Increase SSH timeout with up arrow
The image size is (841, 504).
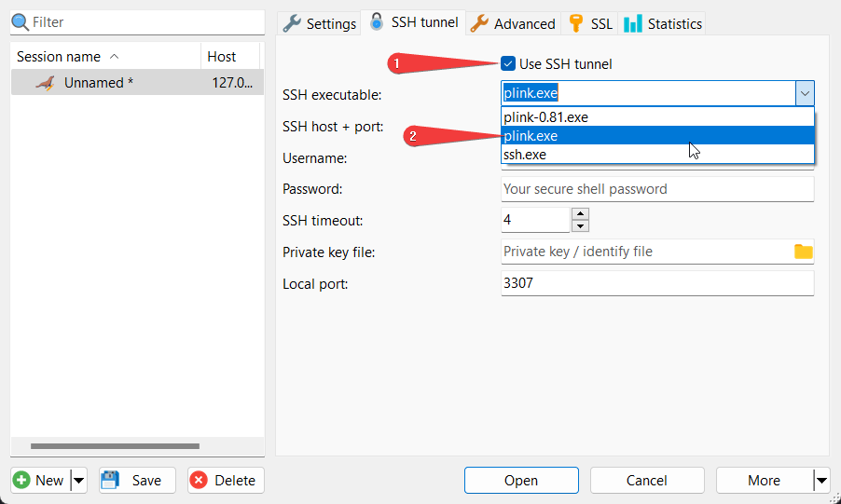pyautogui.click(x=580, y=214)
